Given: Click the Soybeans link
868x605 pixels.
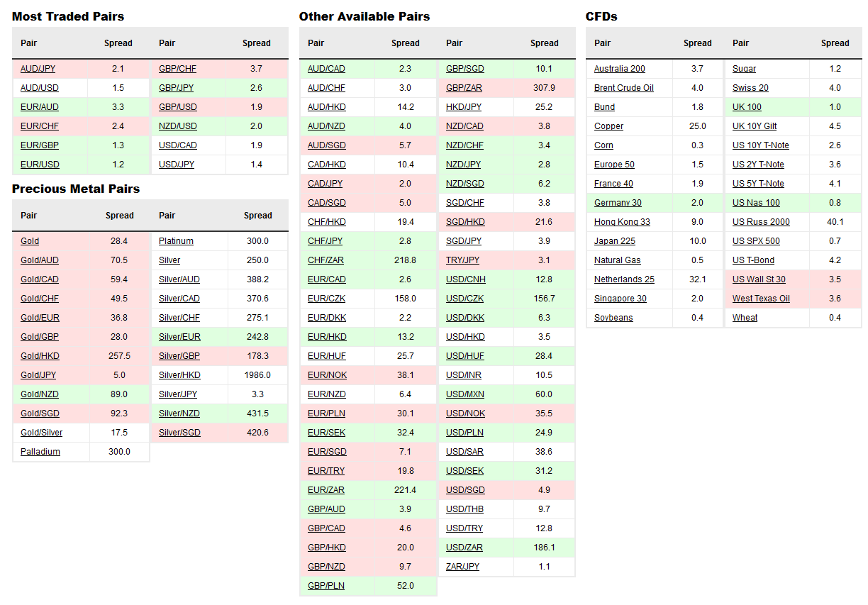Looking at the screenshot, I should pos(613,318).
